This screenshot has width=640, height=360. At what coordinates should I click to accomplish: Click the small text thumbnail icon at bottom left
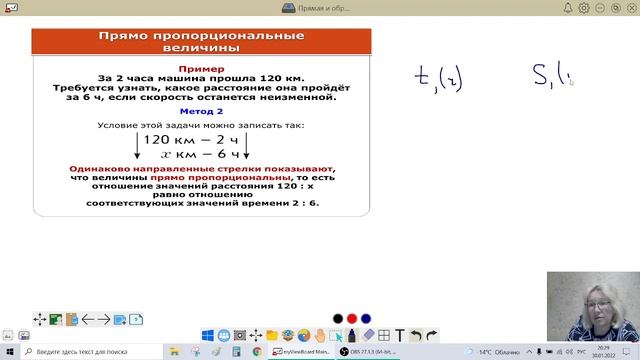8,336
